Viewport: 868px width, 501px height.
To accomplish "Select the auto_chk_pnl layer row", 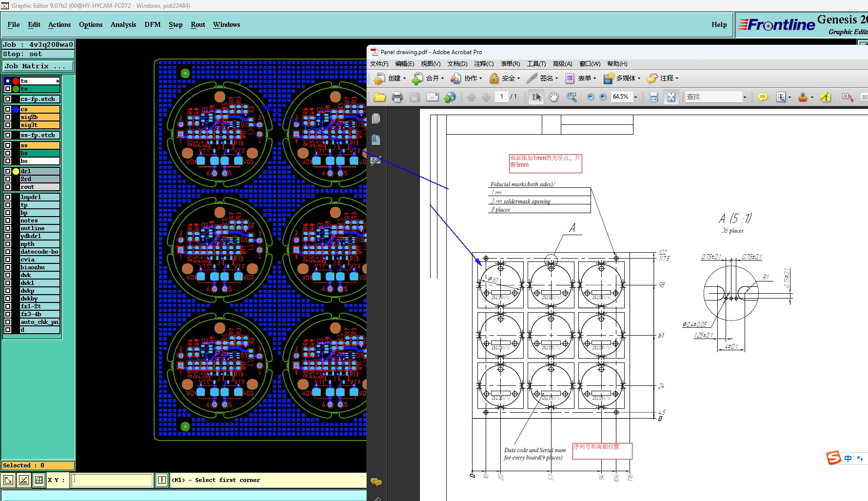I will pyautogui.click(x=39, y=322).
